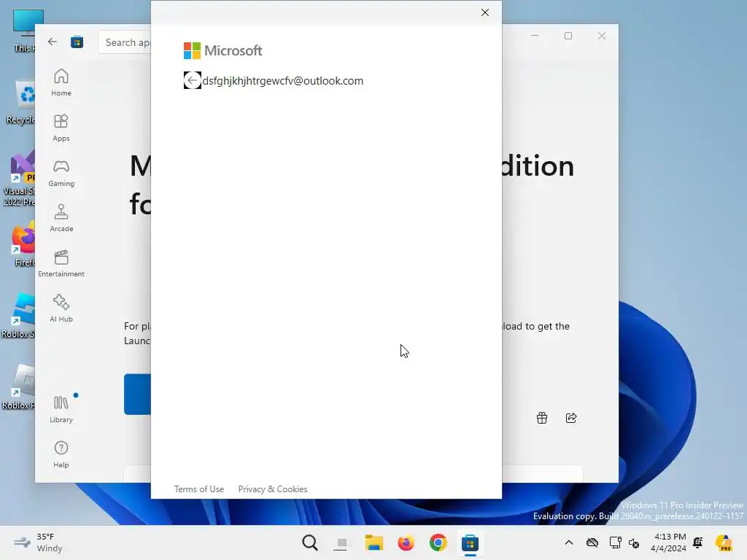Open Privacy & Cookies link

[x=273, y=489]
